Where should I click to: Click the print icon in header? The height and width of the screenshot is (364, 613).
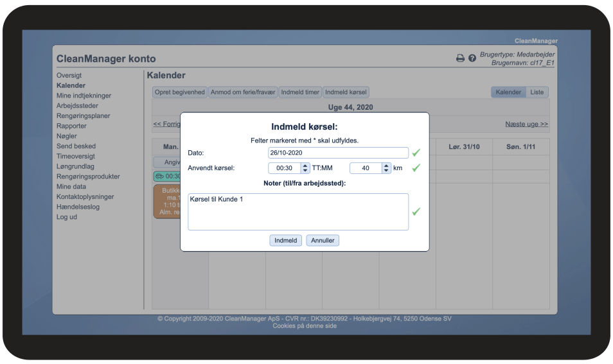(460, 58)
